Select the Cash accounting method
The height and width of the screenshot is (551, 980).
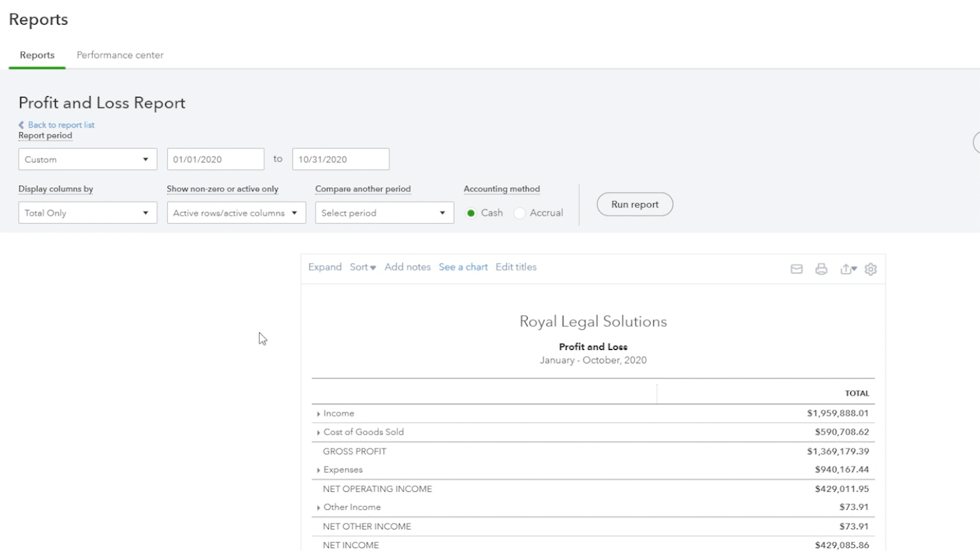(471, 213)
